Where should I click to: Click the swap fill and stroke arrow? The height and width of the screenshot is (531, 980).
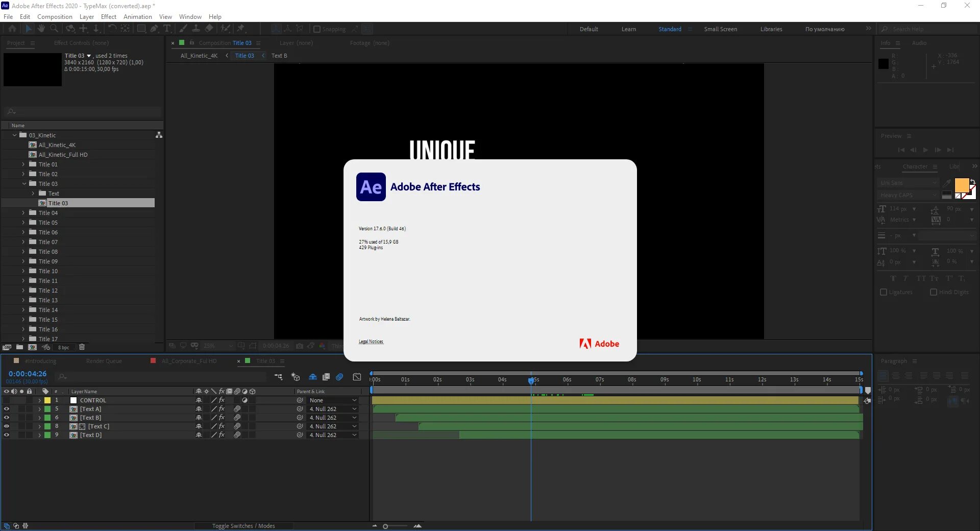(x=973, y=181)
